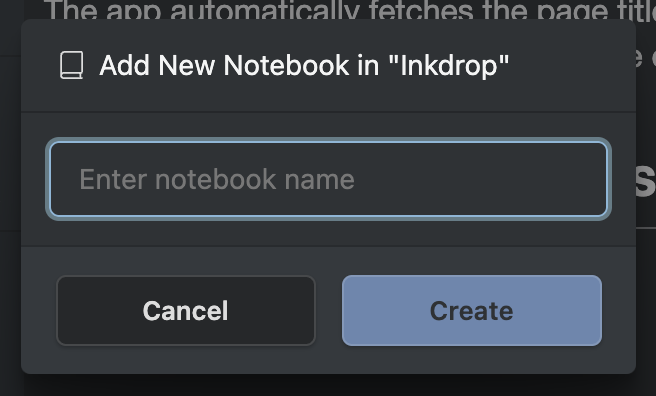Click the notebook icon in dialog header

72,65
